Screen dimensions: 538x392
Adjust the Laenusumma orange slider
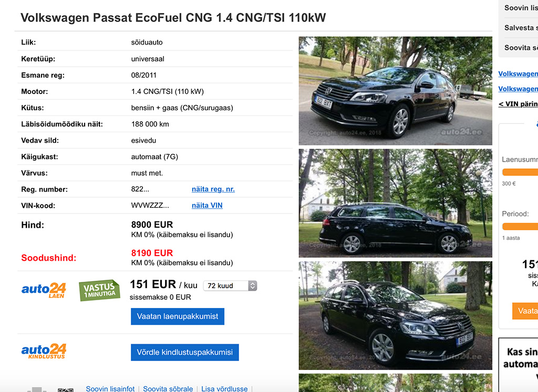[520, 172]
